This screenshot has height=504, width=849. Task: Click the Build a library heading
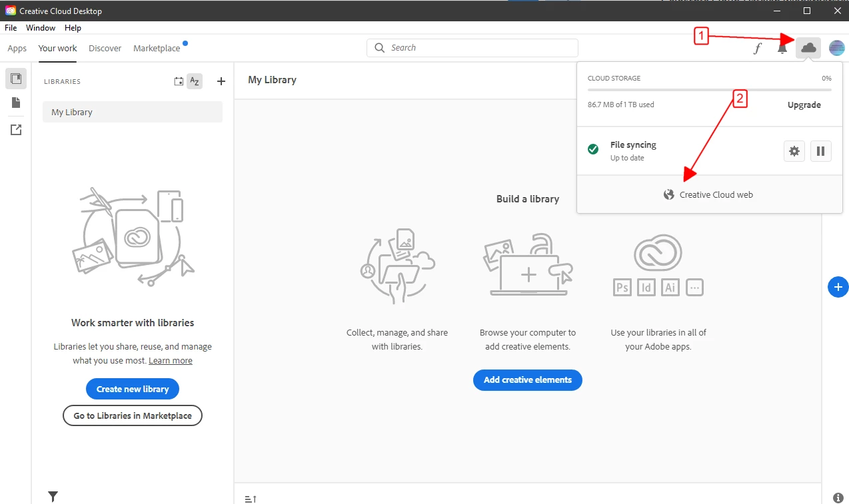coord(528,198)
